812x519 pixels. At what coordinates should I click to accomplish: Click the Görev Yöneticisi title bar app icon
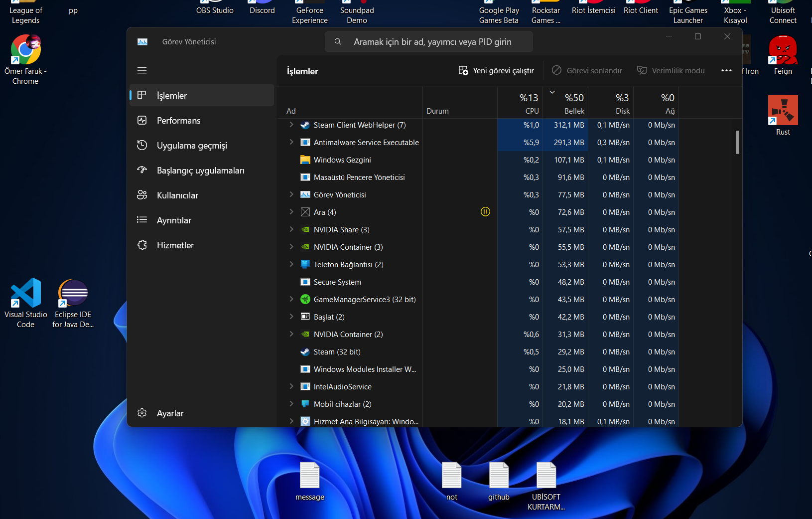tap(142, 42)
